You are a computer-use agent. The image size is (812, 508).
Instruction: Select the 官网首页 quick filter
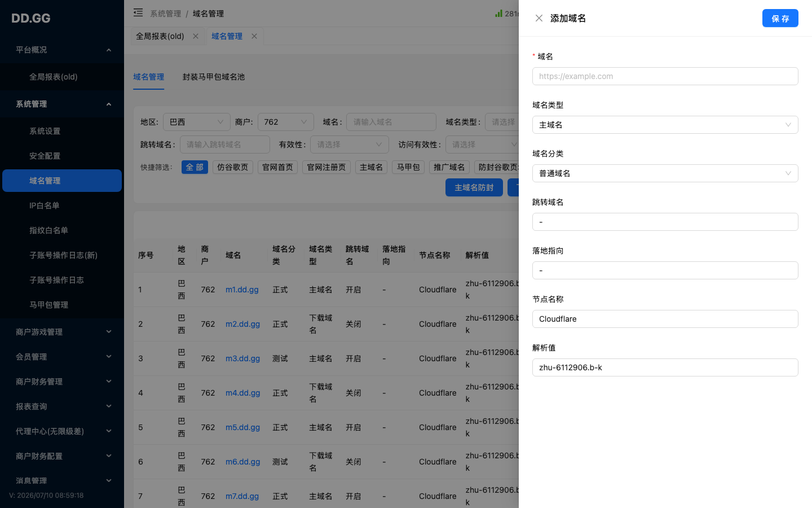coord(278,167)
